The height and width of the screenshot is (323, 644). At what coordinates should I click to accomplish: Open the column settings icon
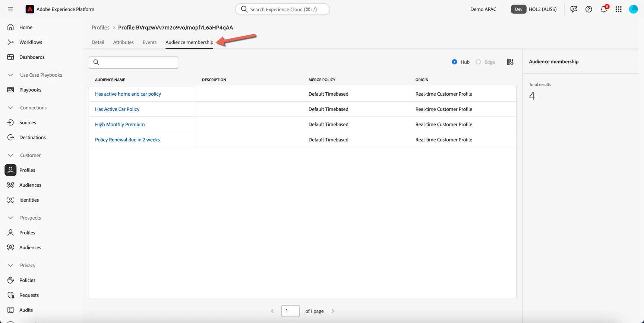[510, 62]
